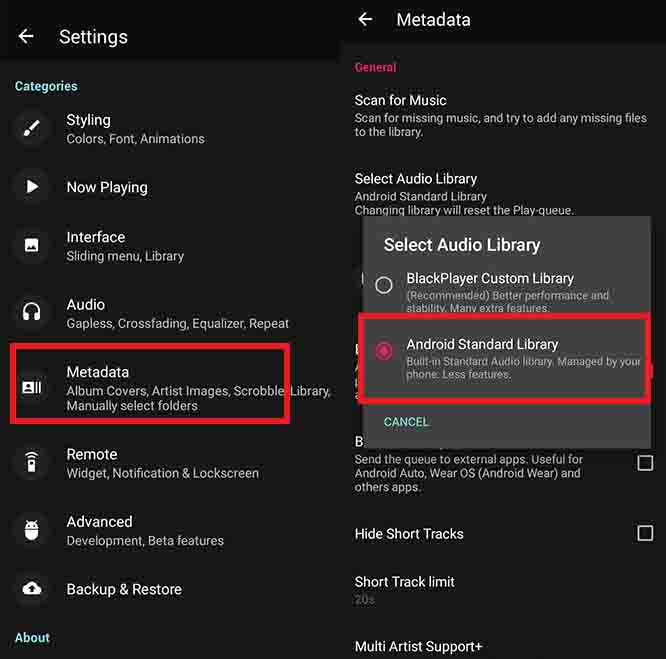This screenshot has width=666, height=659.
Task: Tap the '20s' short track value
Action: pyautogui.click(x=364, y=600)
